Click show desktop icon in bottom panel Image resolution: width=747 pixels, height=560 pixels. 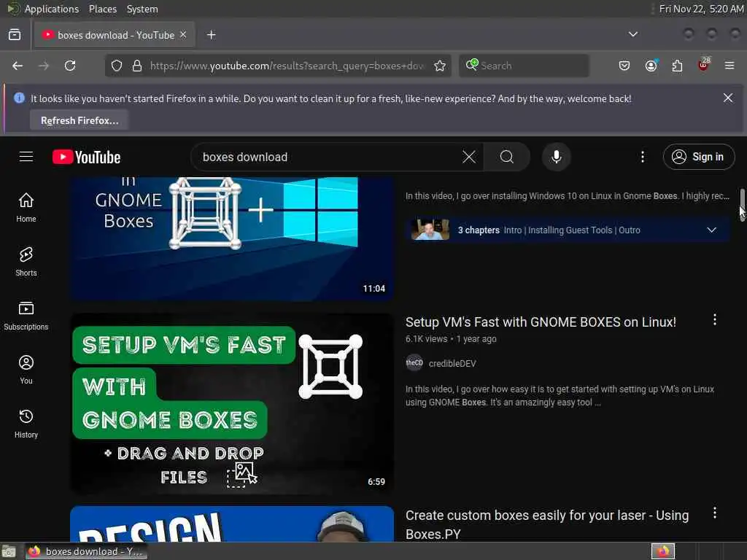[9, 551]
